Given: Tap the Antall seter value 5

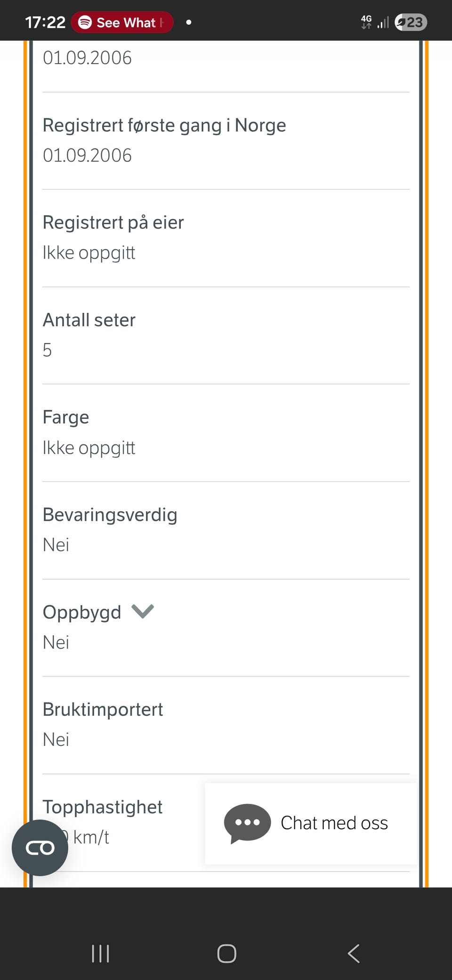Looking at the screenshot, I should pyautogui.click(x=47, y=350).
